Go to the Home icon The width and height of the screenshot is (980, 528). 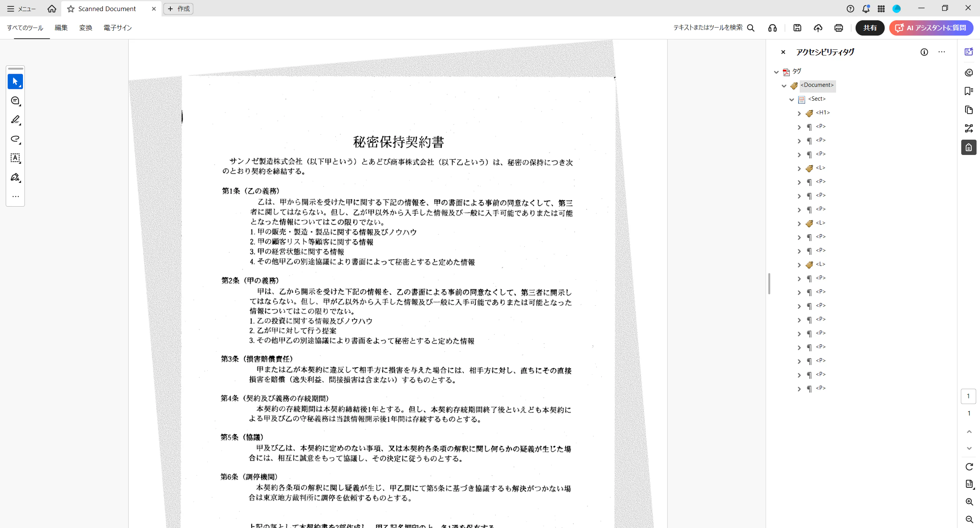pos(52,9)
